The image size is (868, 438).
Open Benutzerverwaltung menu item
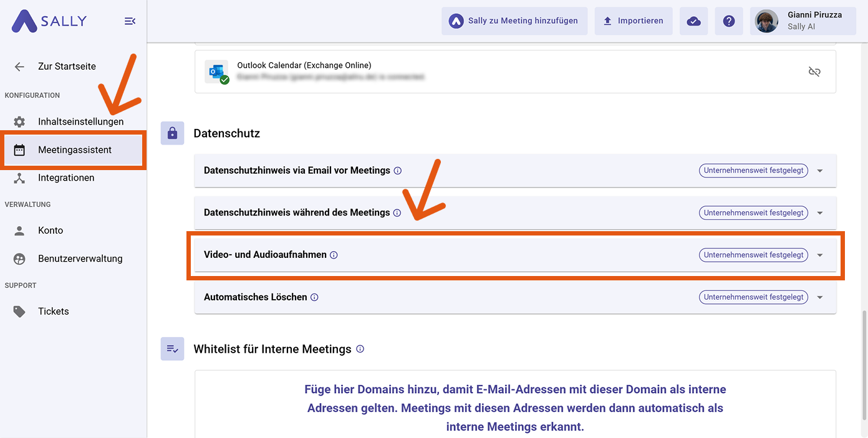[80, 259]
